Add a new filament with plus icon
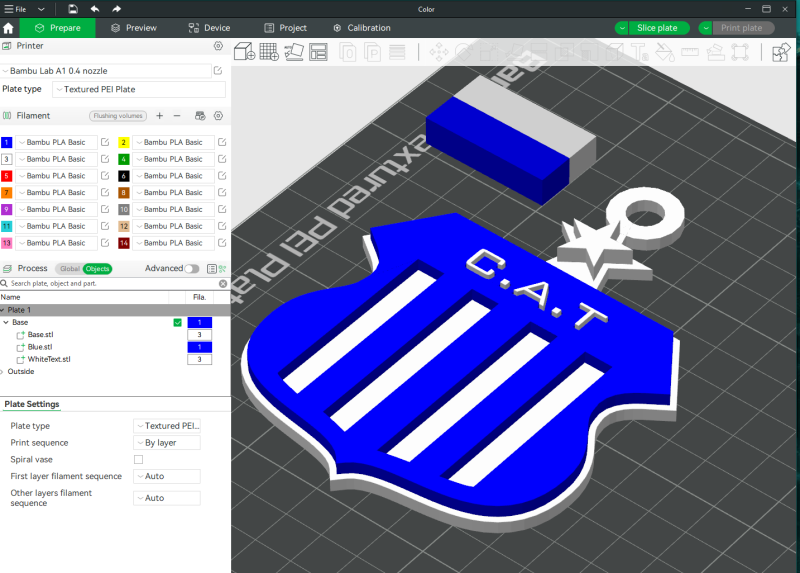Image resolution: width=800 pixels, height=573 pixels. tap(160, 116)
